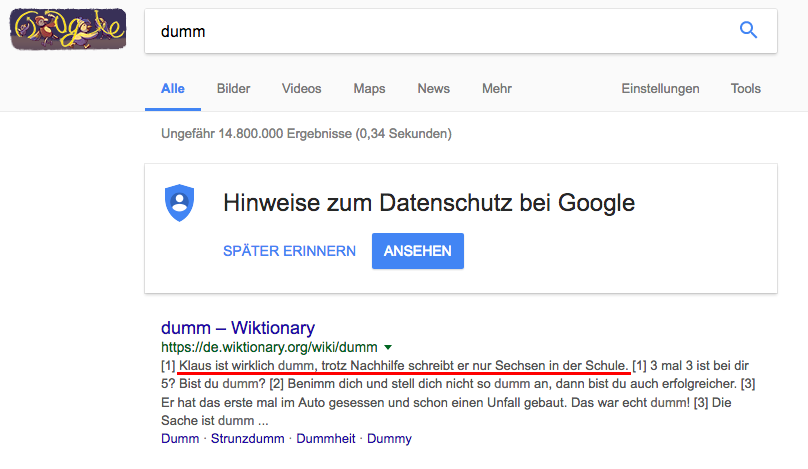Select the Alle tab

[x=173, y=89]
